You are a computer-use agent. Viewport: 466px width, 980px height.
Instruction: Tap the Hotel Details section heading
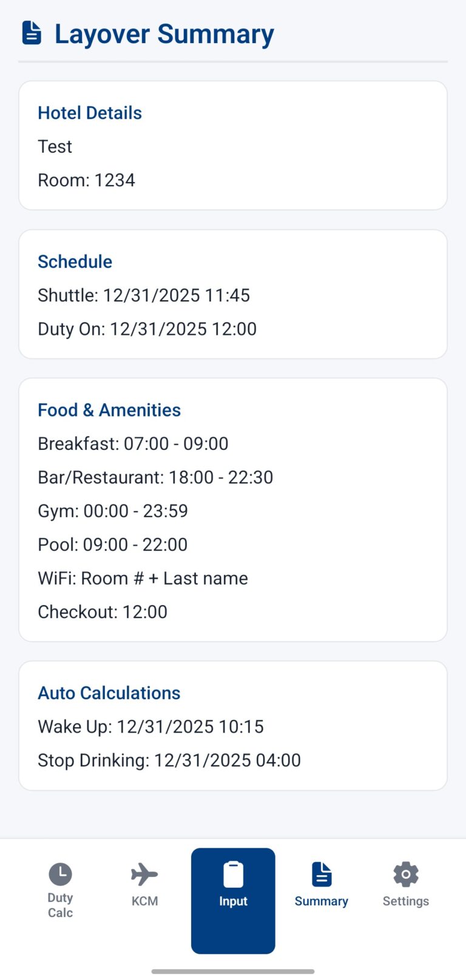tap(90, 113)
